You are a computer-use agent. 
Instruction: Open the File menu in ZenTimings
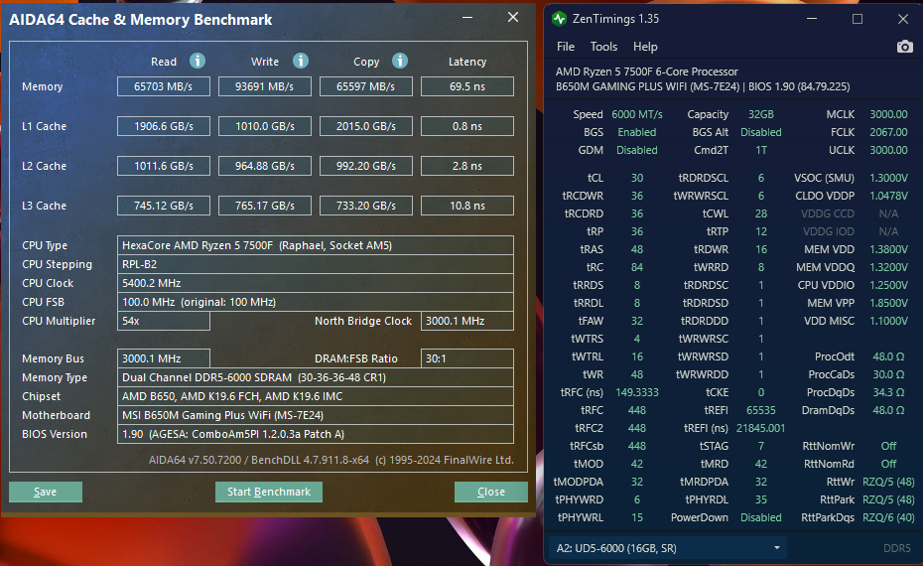pyautogui.click(x=565, y=47)
